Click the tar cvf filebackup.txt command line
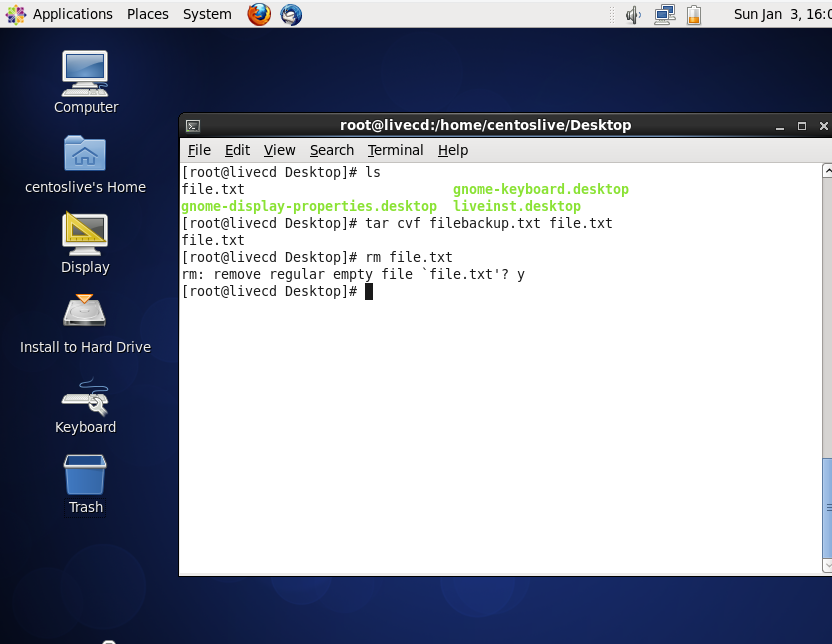Image resolution: width=832 pixels, height=644 pixels. [397, 223]
